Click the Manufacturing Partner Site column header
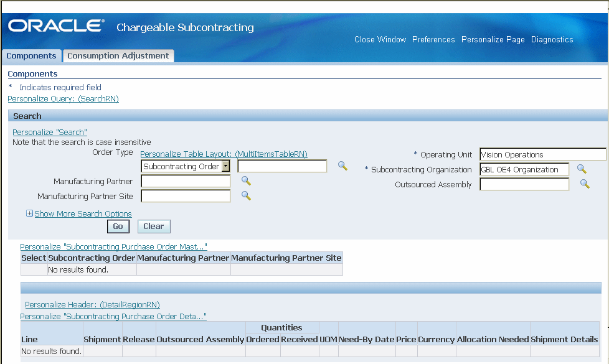This screenshot has width=609, height=364. (286, 258)
